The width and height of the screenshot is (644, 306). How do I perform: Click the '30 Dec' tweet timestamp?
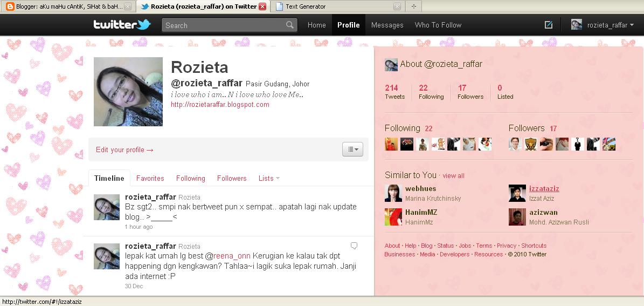(x=134, y=286)
